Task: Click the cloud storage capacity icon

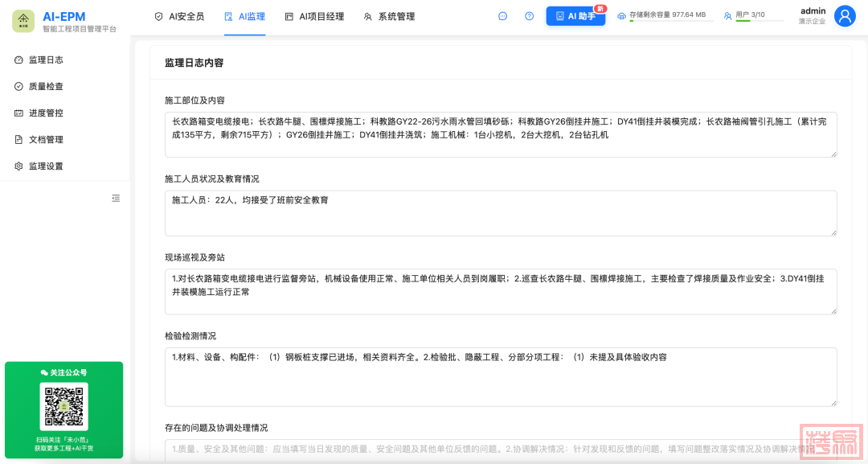Action: click(621, 15)
